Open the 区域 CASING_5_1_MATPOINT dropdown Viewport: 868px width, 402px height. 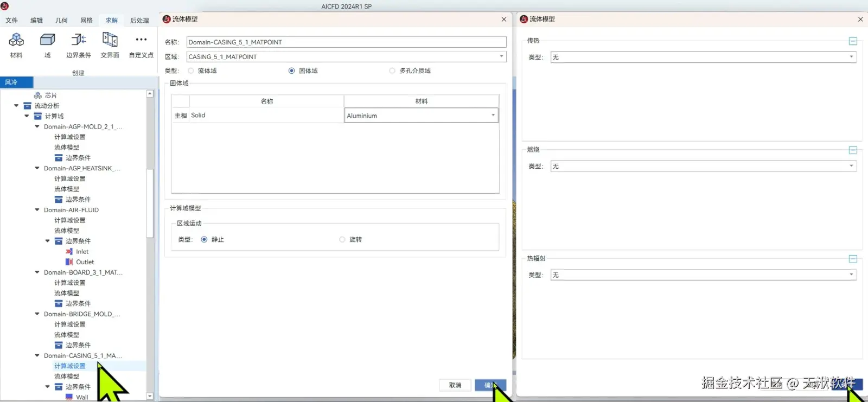346,56
